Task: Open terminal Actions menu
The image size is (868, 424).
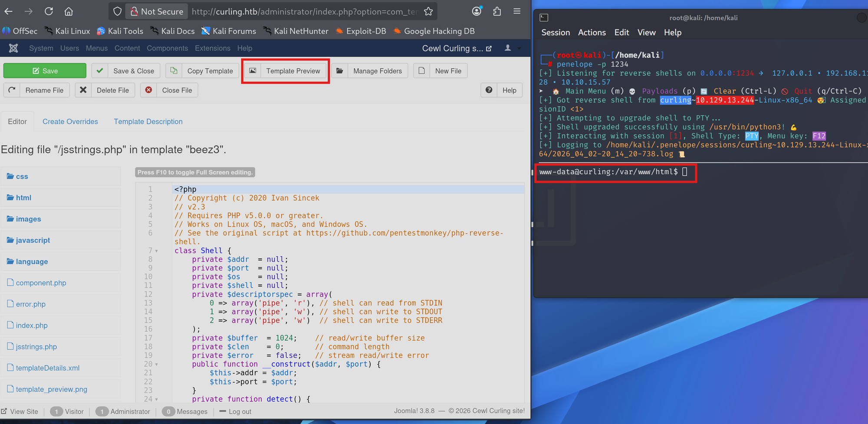Action: coord(592,33)
